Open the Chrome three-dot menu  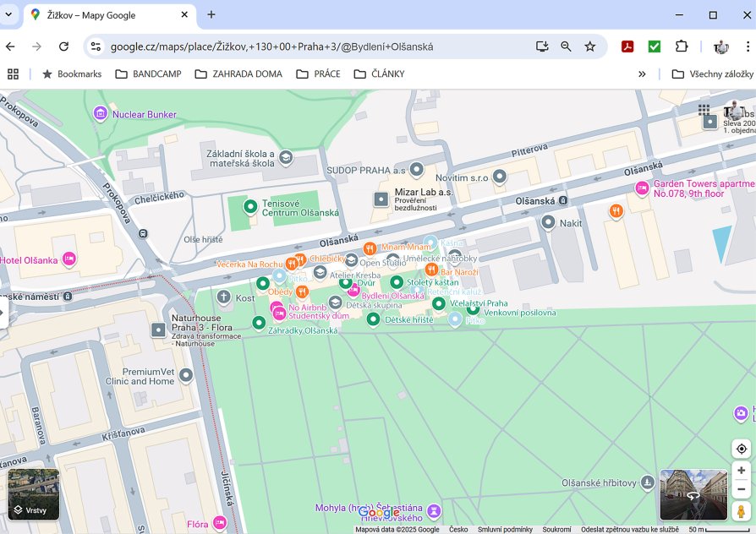748,46
